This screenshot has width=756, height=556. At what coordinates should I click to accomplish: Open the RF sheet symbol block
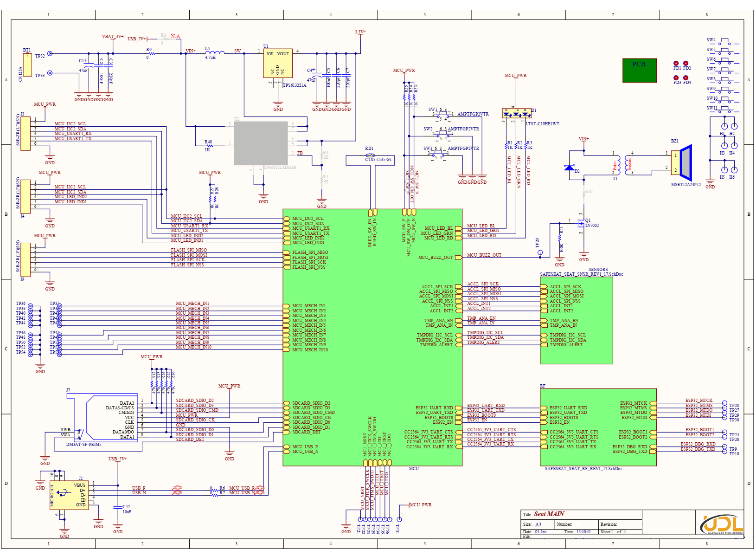(x=598, y=427)
